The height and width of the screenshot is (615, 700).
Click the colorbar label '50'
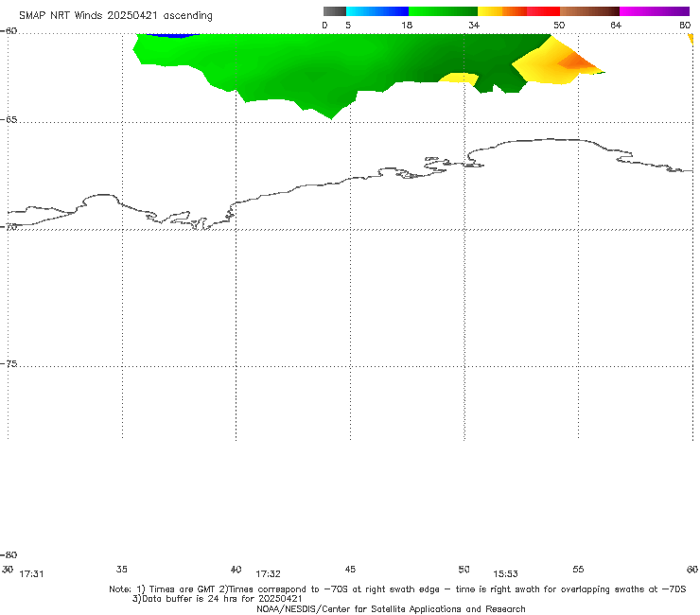coord(559,25)
